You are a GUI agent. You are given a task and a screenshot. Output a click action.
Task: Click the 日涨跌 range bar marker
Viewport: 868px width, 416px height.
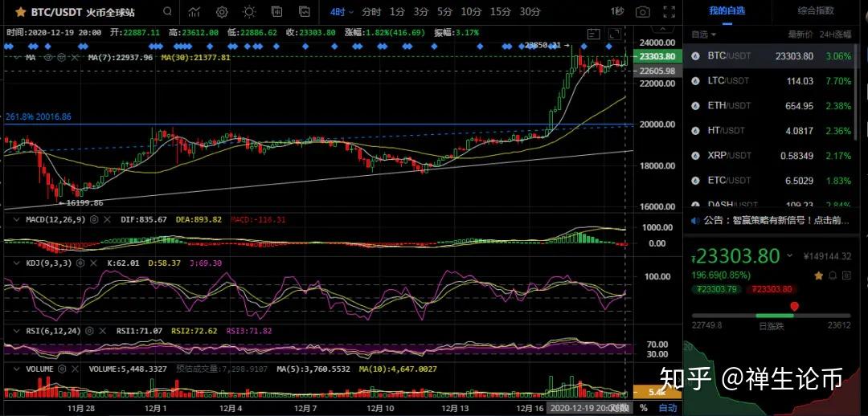click(x=794, y=307)
